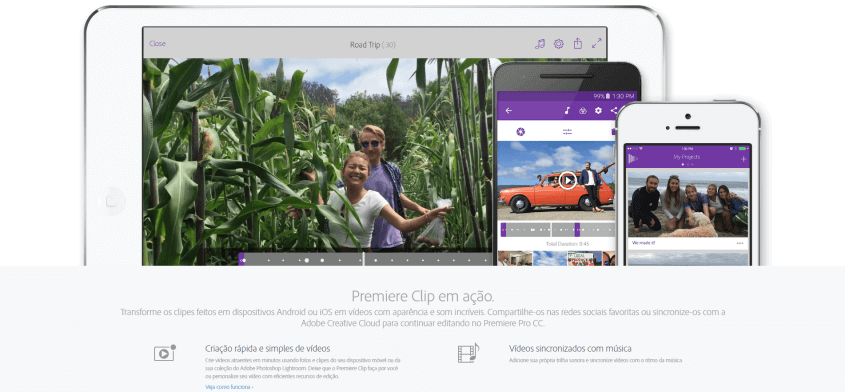This screenshot has height=392, width=845.
Task: Open settings gear on iPad toolbar
Action: pos(559,44)
